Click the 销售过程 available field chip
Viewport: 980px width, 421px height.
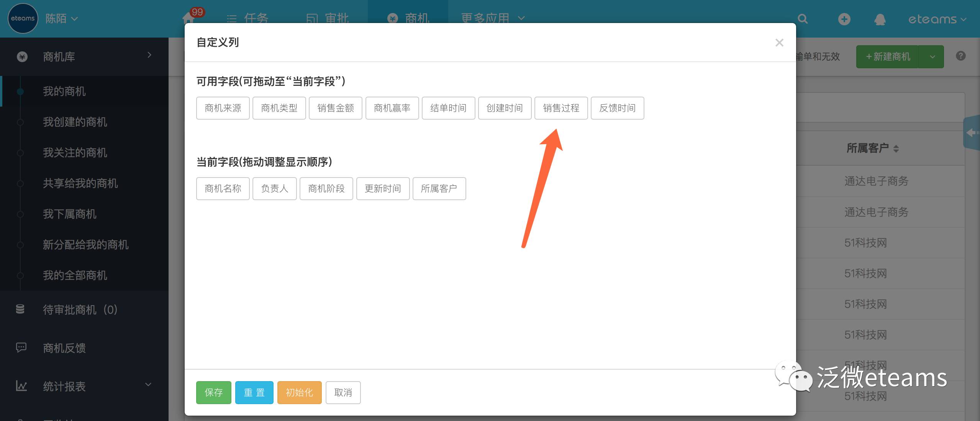point(561,108)
